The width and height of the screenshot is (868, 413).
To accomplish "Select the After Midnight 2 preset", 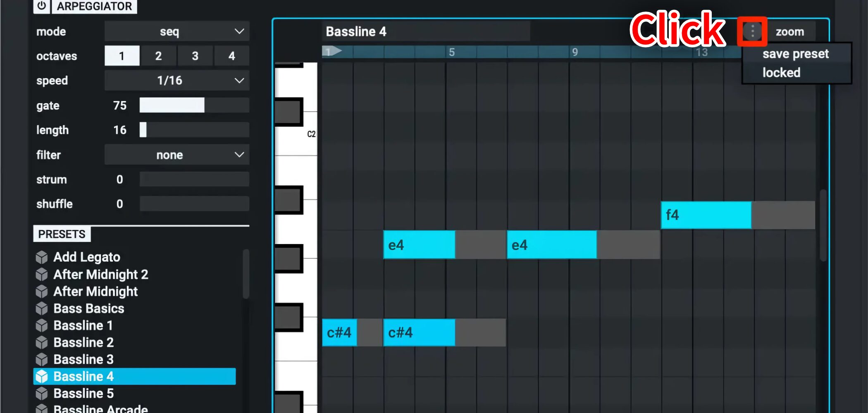I will coord(135,274).
